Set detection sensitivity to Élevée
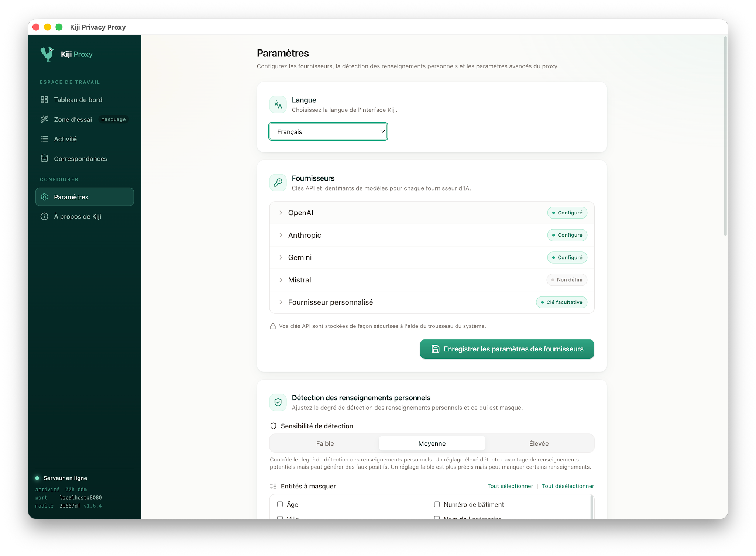The width and height of the screenshot is (756, 556). coord(539,443)
